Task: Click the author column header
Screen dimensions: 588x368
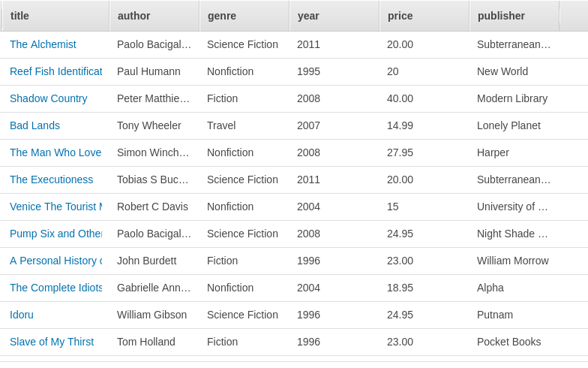Action: click(154, 16)
